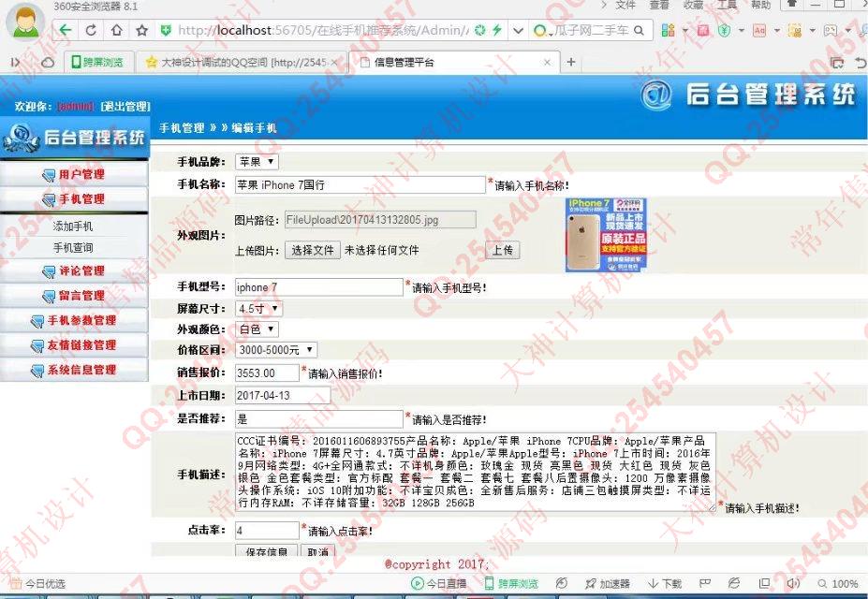Viewport: 868px width, 599px height.
Task: Collapse 手机管理 sidebar section
Action: tap(74, 199)
